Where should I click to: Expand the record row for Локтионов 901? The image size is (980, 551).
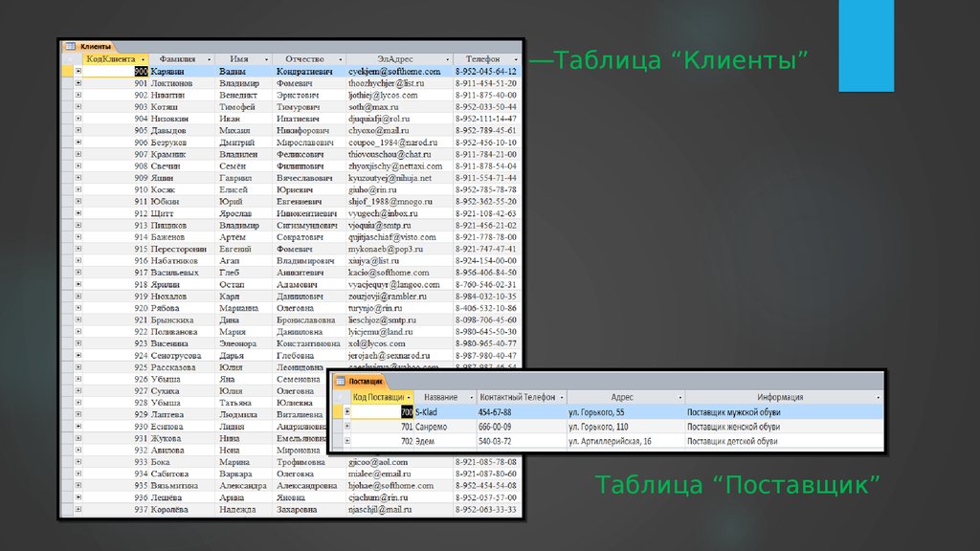(x=78, y=84)
